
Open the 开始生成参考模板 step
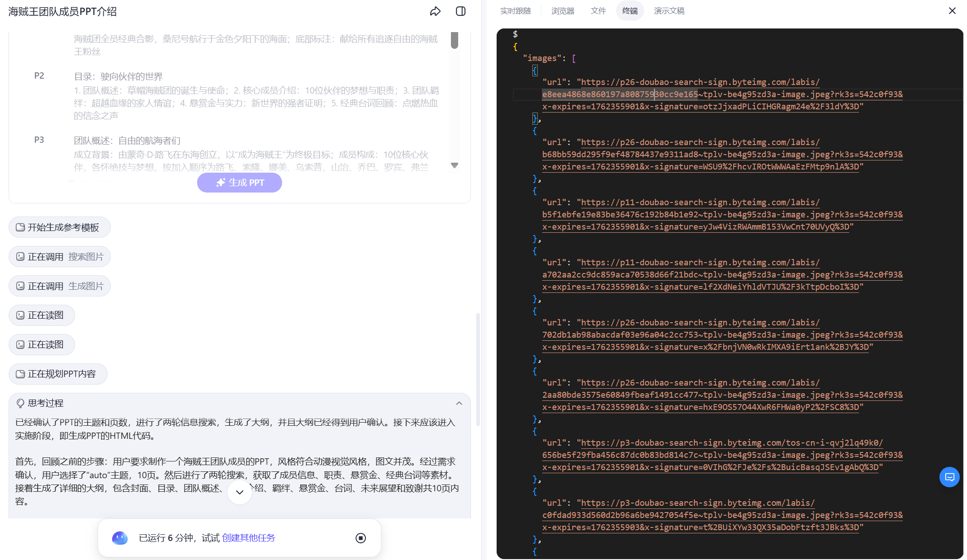(x=59, y=227)
